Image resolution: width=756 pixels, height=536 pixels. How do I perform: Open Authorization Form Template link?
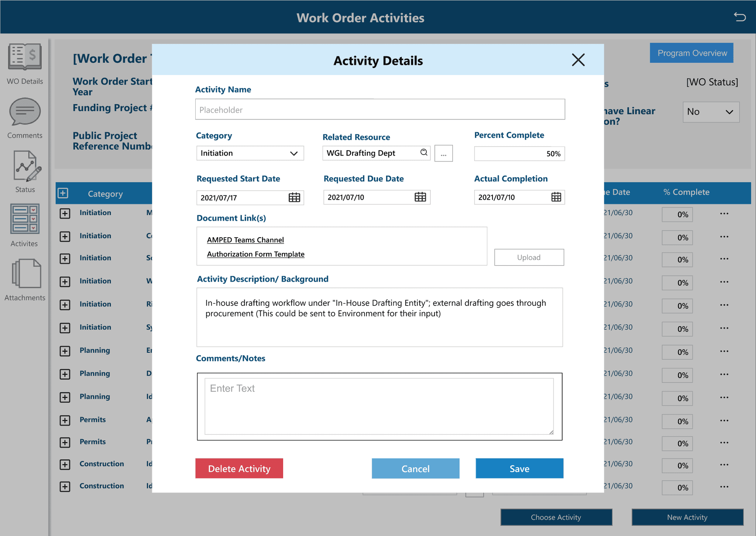(255, 254)
